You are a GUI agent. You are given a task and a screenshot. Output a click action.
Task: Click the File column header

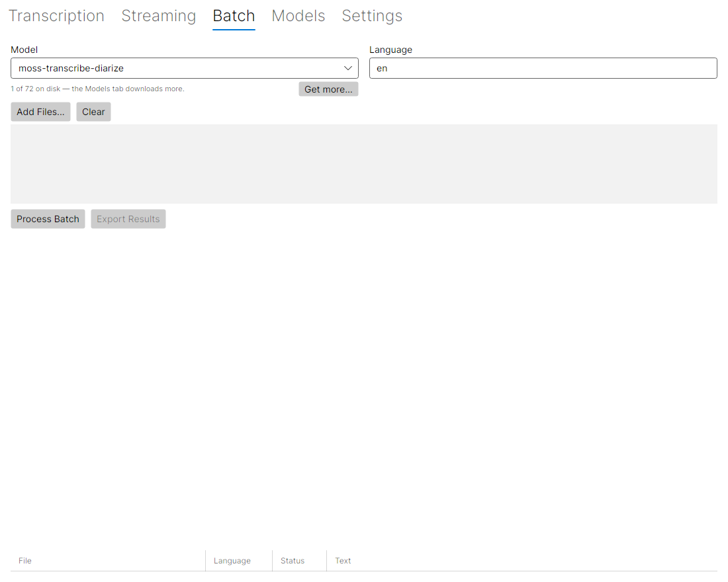tap(108, 561)
